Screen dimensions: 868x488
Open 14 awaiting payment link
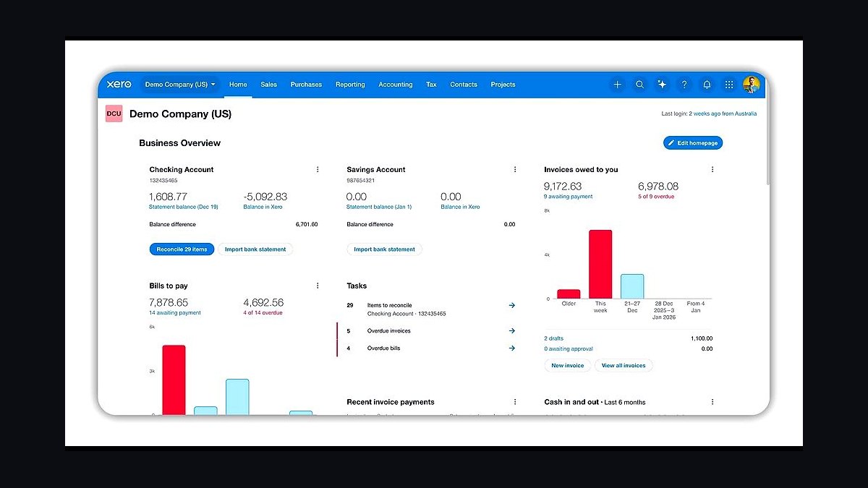(x=175, y=313)
